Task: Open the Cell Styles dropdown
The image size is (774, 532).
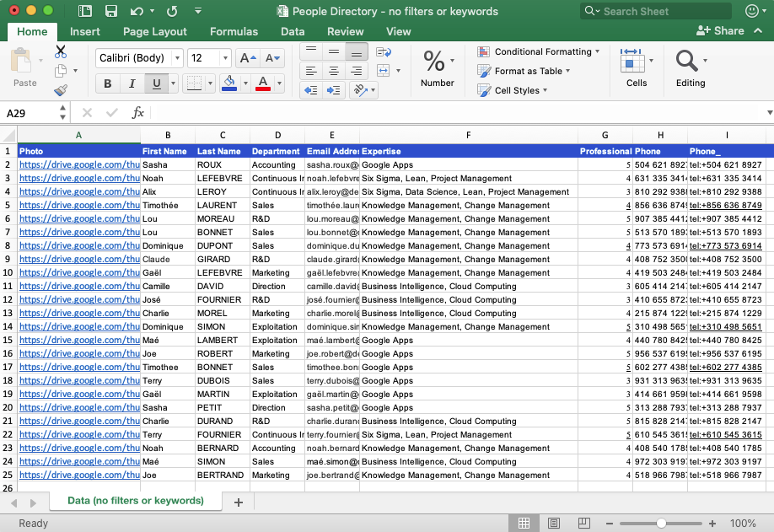Action: tap(513, 90)
